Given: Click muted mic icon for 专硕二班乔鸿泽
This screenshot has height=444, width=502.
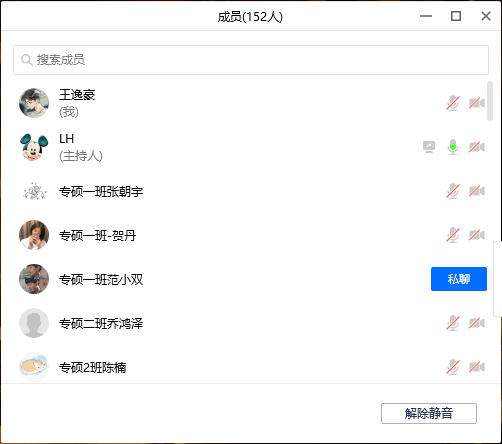Looking at the screenshot, I should click(x=453, y=323).
